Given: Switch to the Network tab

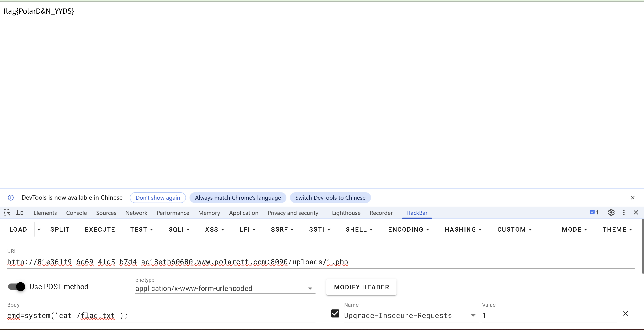Looking at the screenshot, I should (136, 213).
